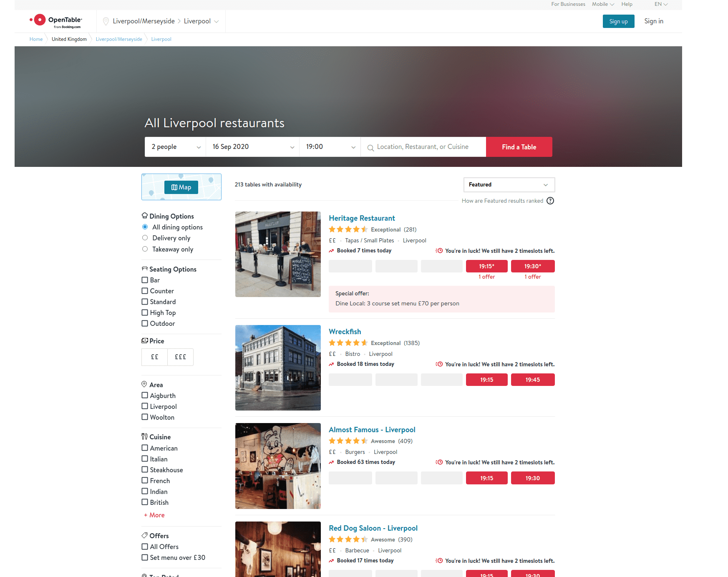Open Red Dog Saloon - Liverpool link
Image resolution: width=728 pixels, height=577 pixels.
[373, 528]
